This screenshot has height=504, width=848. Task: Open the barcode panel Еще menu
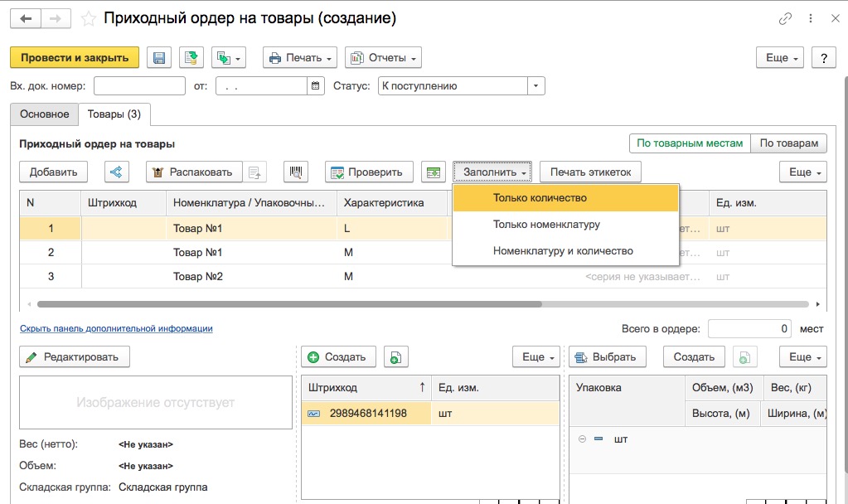pos(536,357)
